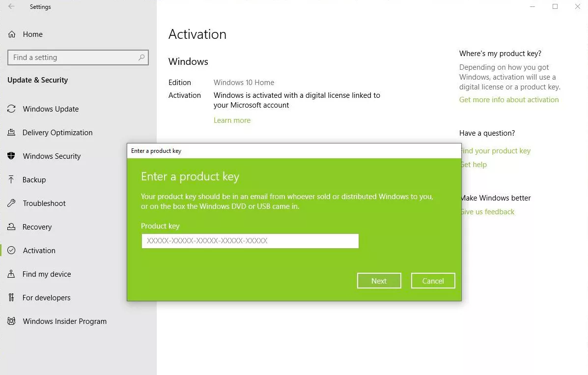588x375 pixels.
Task: Click the Home icon in the sidebar
Action: point(11,34)
